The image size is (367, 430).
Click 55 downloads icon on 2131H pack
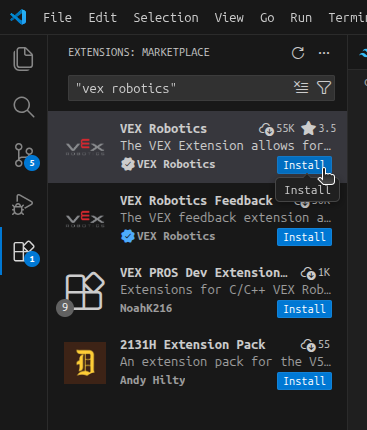pos(308,345)
